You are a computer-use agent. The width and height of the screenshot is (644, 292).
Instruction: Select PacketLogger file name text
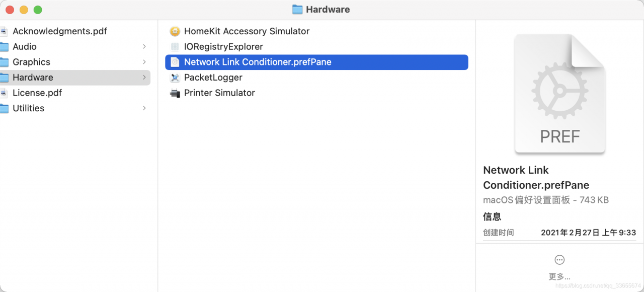pos(213,78)
